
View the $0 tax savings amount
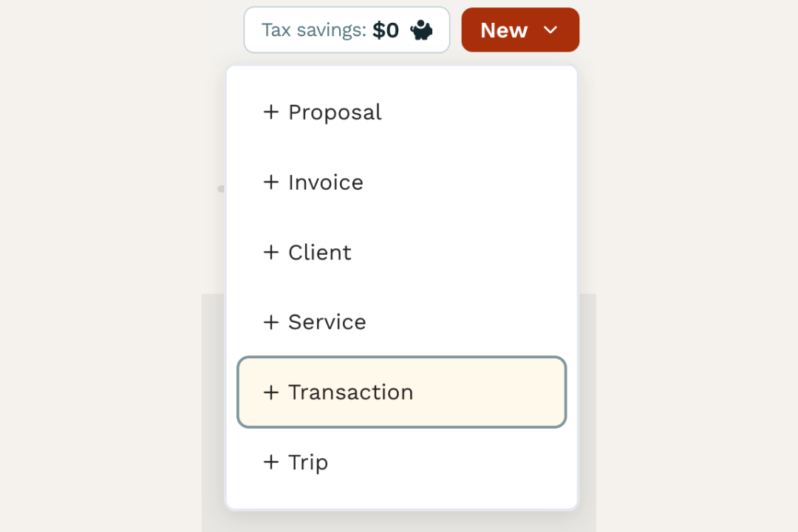[x=386, y=30]
